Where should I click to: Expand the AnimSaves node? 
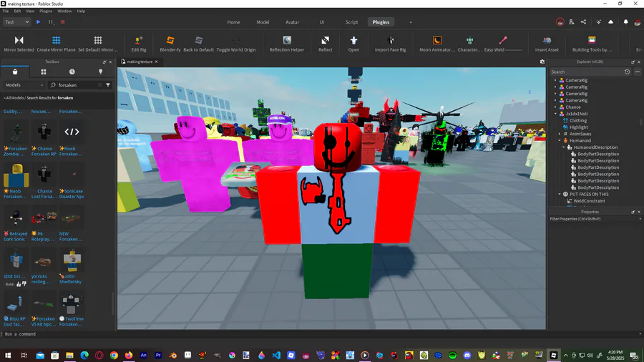pyautogui.click(x=560, y=134)
